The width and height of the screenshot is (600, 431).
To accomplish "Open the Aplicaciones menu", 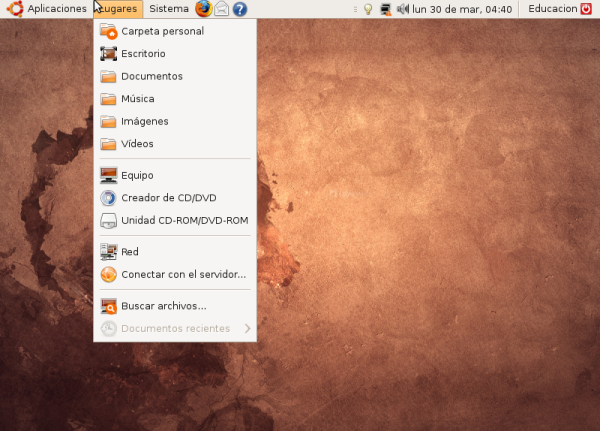I will click(57, 9).
